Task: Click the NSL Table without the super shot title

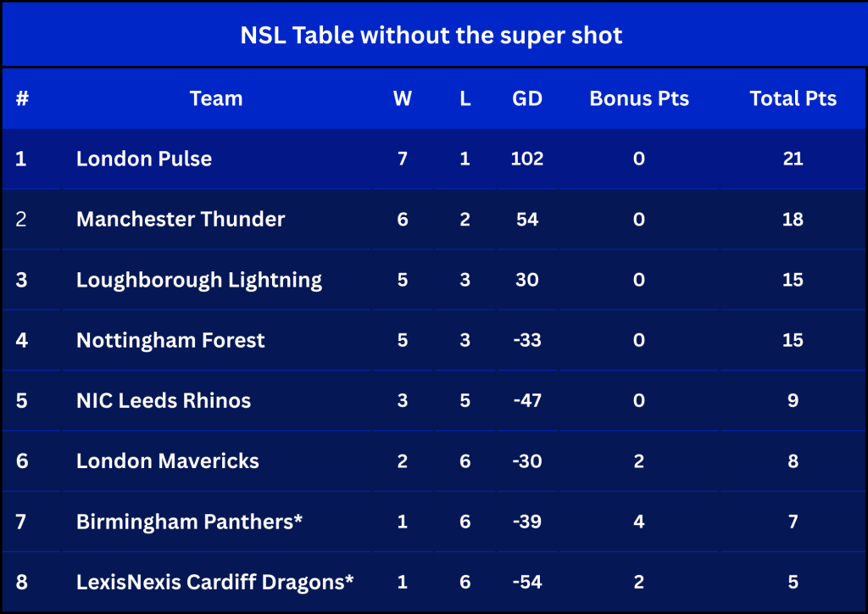Action: pos(431,36)
